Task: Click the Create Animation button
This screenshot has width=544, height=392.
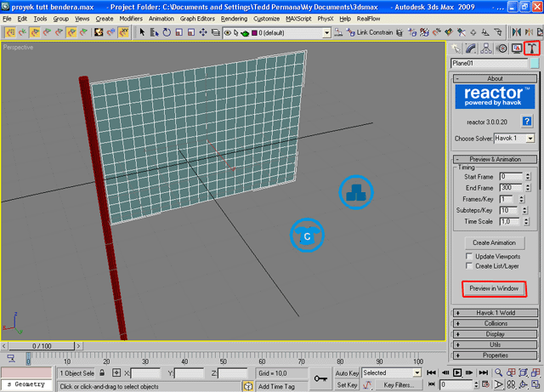Action: (494, 242)
